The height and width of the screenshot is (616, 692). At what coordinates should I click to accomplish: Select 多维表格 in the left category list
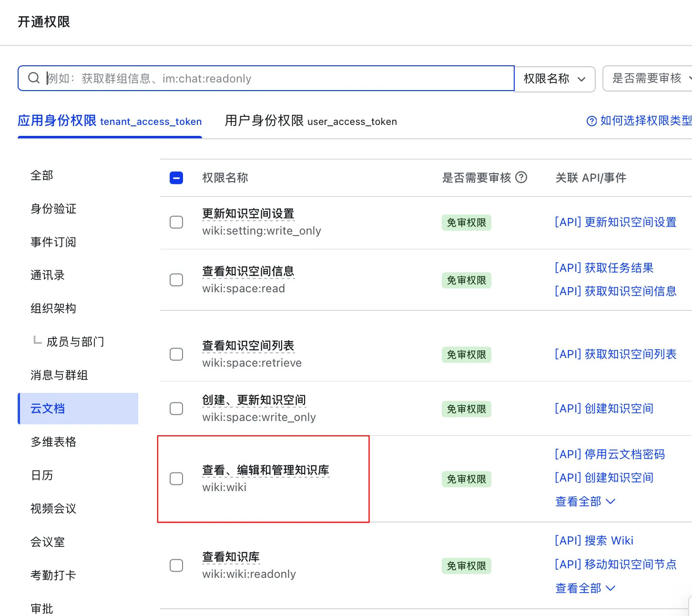[53, 442]
